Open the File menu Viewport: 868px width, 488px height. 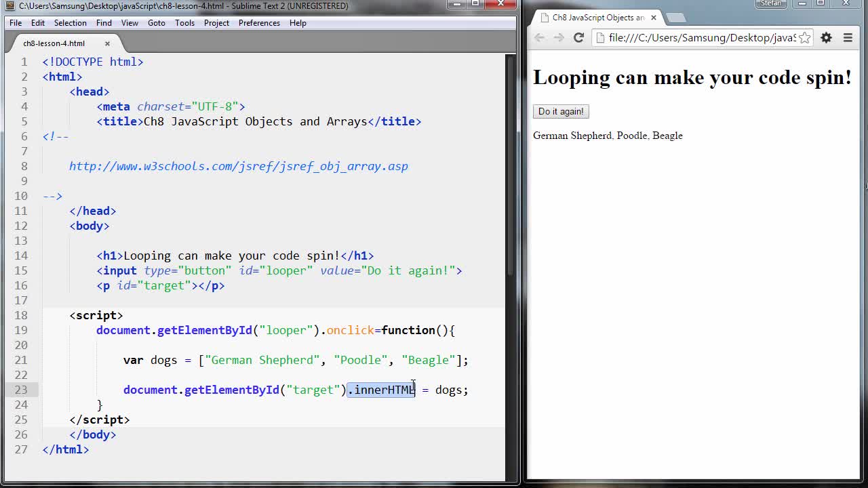[x=16, y=23]
